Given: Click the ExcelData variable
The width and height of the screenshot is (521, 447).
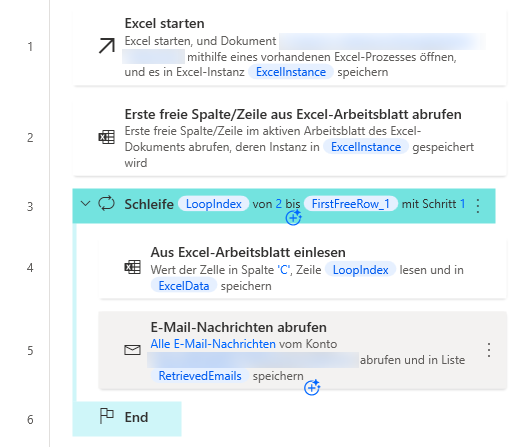Looking at the screenshot, I should 184,286.
